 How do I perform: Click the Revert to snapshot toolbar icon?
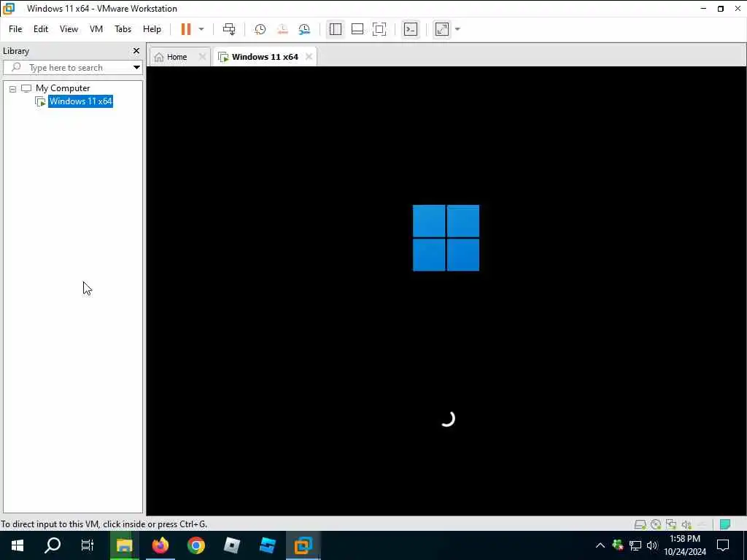pos(282,29)
